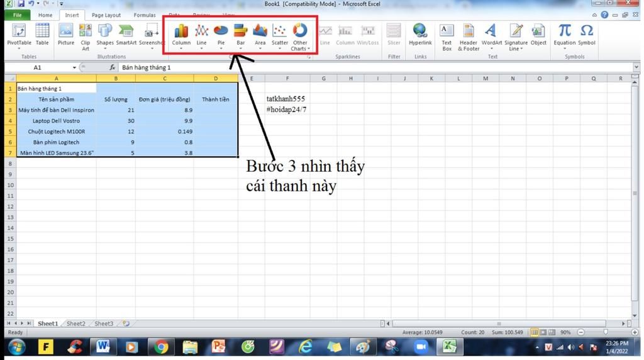
Task: Add Header & Footer
Action: 468,37
